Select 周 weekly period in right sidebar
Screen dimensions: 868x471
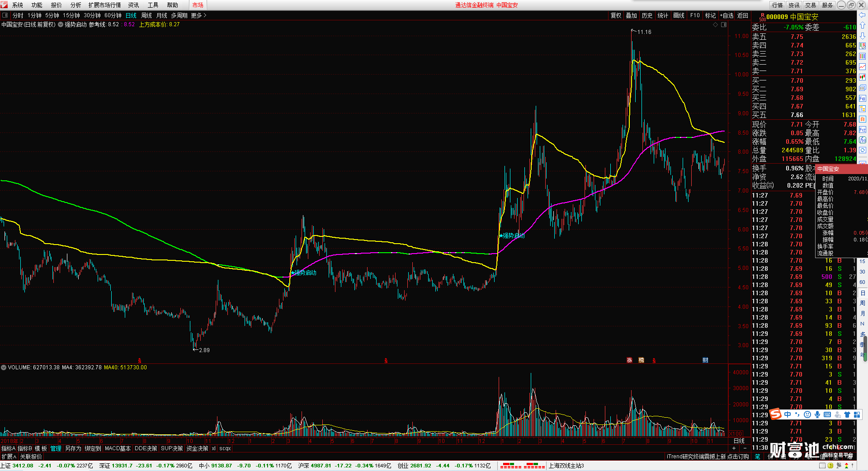(863, 303)
